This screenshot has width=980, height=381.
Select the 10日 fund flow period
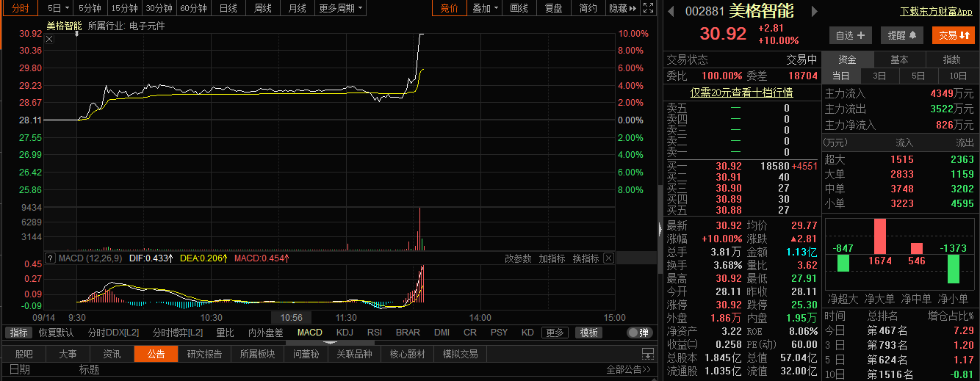tap(958, 76)
